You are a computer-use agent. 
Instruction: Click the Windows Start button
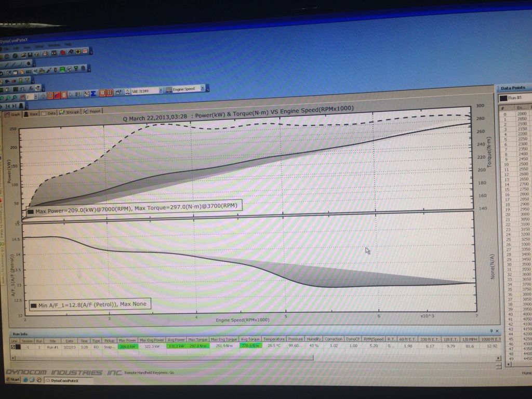[x=11, y=379]
